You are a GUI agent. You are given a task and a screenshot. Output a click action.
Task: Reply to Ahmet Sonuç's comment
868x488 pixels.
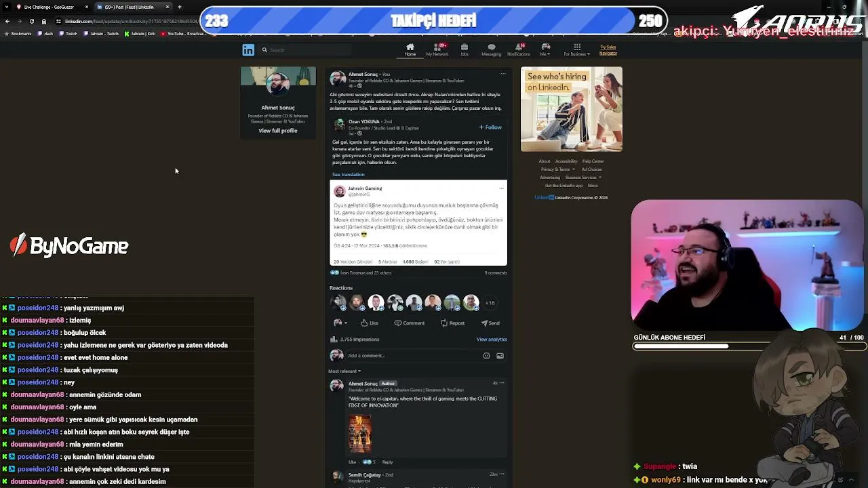[x=387, y=462]
